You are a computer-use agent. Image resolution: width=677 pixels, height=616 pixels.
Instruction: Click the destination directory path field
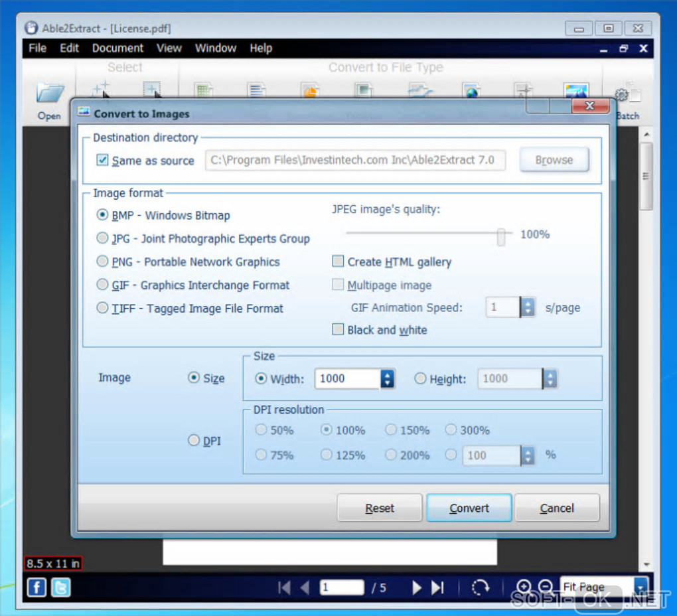[x=355, y=160]
